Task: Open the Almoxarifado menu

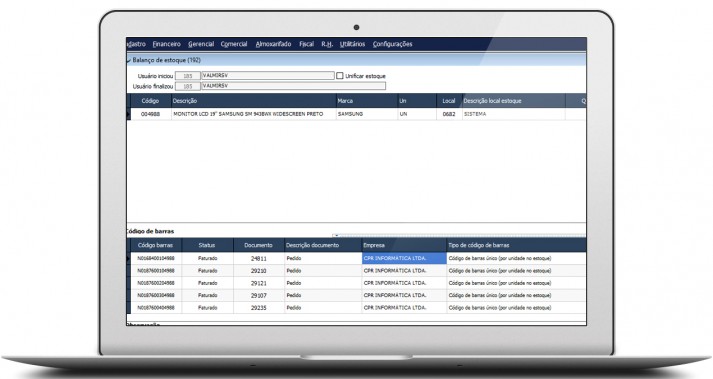Action: [x=273, y=44]
